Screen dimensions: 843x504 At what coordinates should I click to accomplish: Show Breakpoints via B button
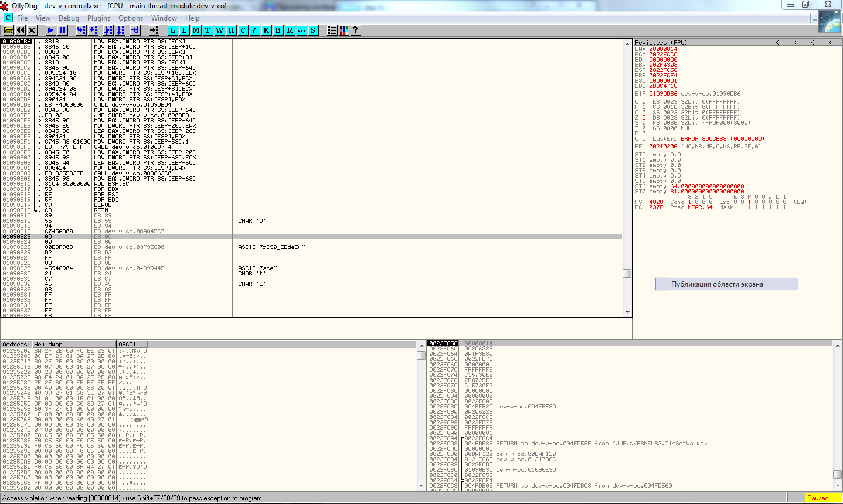(278, 30)
